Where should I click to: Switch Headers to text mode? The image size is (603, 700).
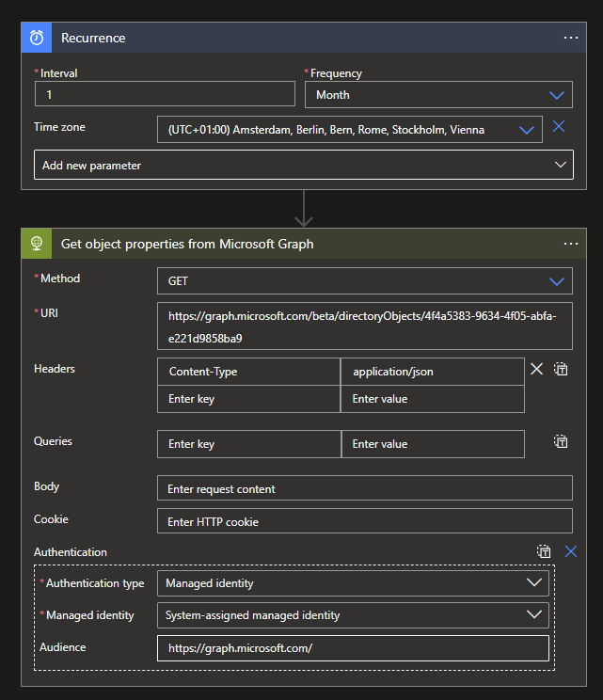(561, 369)
